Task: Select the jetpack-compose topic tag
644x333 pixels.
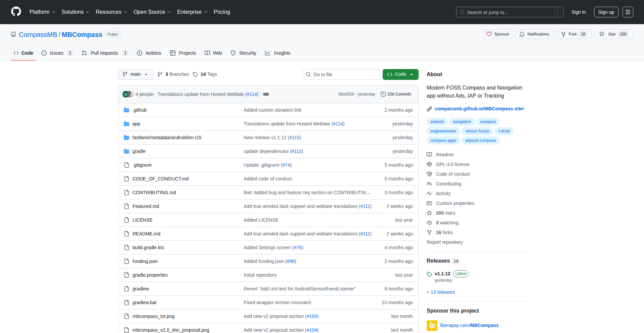Action: [480, 141]
